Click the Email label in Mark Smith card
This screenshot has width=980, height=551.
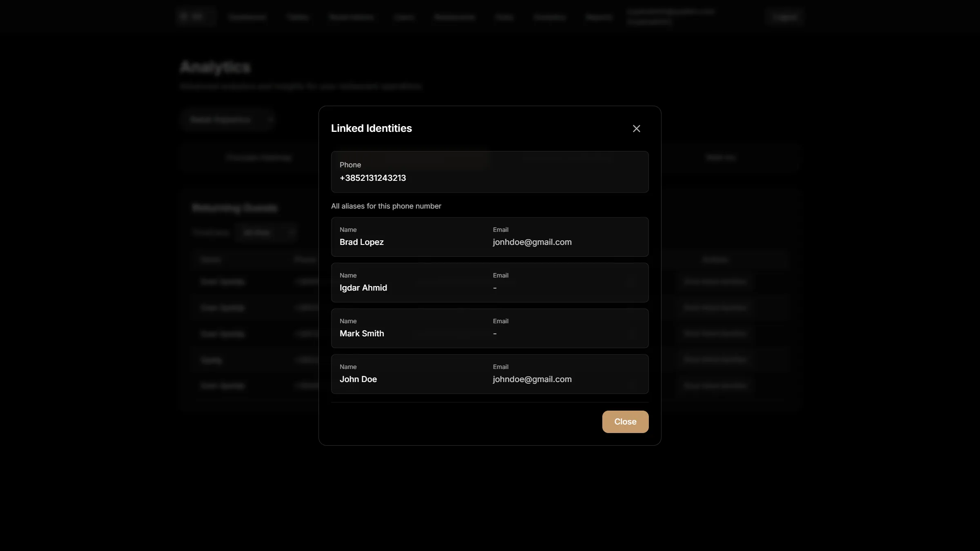tap(500, 321)
